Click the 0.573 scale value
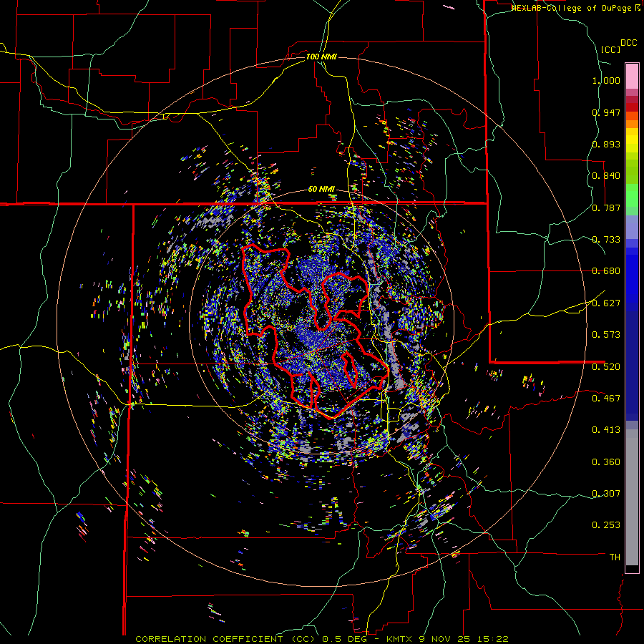Image resolution: width=644 pixels, height=644 pixels. (x=606, y=335)
